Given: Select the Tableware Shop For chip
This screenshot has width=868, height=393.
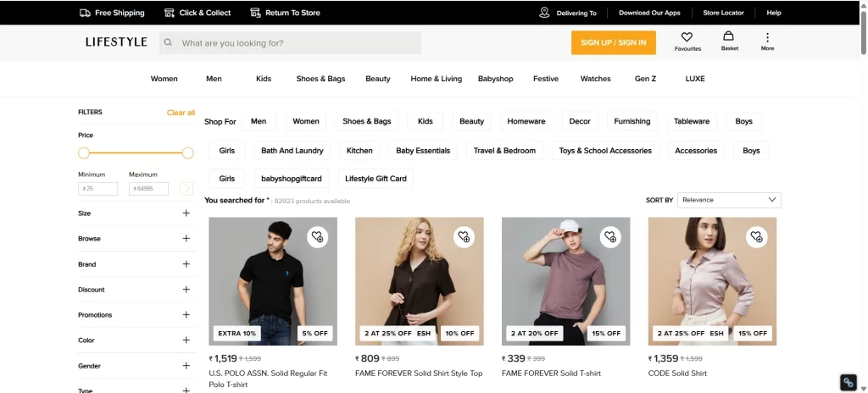Looking at the screenshot, I should pos(692,121).
